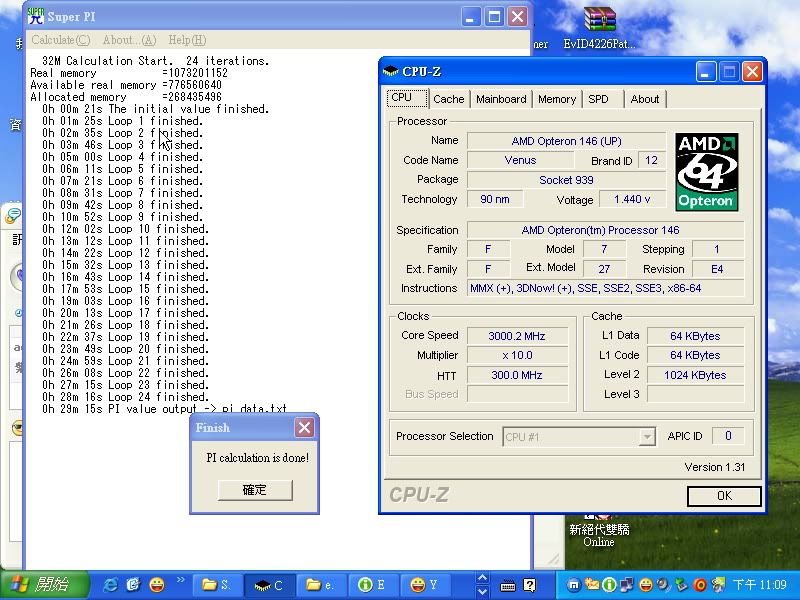
Task: Open the on-screen keyboard icon in taskbar
Action: point(508,585)
